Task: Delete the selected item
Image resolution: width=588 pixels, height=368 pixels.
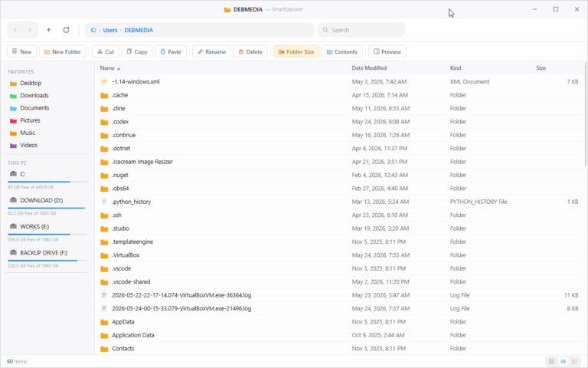Action: tap(250, 52)
